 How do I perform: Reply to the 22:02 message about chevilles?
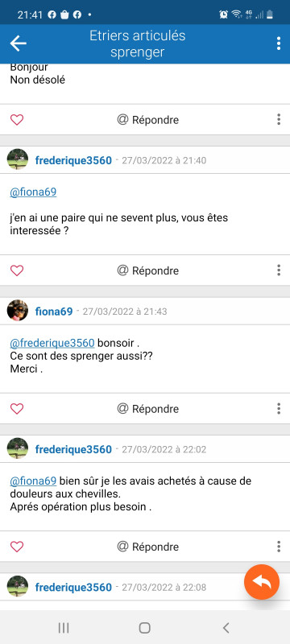(x=148, y=547)
